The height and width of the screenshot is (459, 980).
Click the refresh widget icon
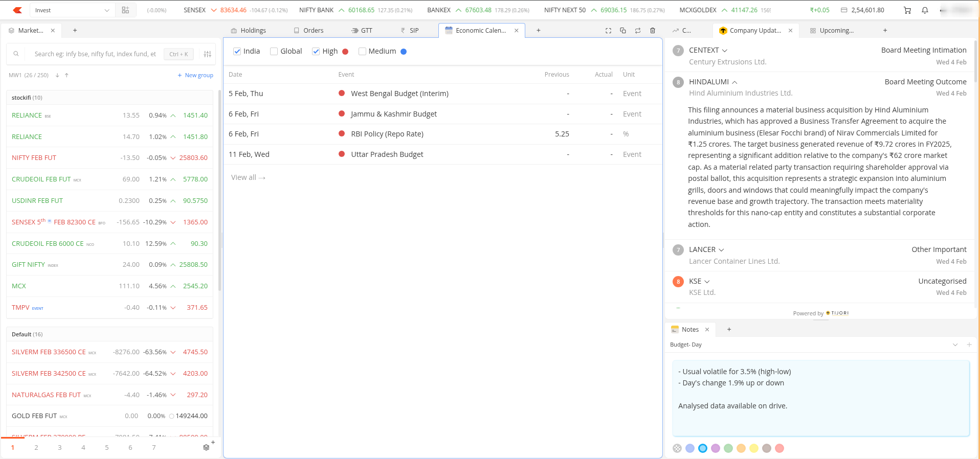tap(638, 31)
